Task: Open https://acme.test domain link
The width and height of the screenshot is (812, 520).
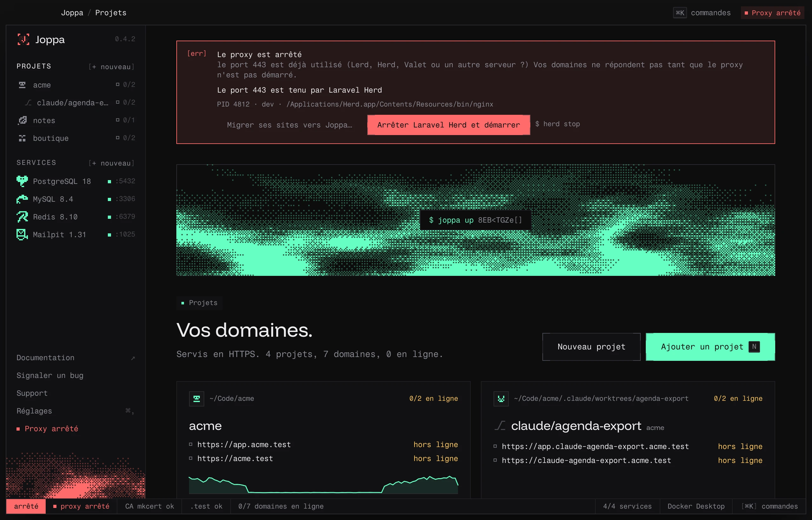Action: [x=235, y=458]
